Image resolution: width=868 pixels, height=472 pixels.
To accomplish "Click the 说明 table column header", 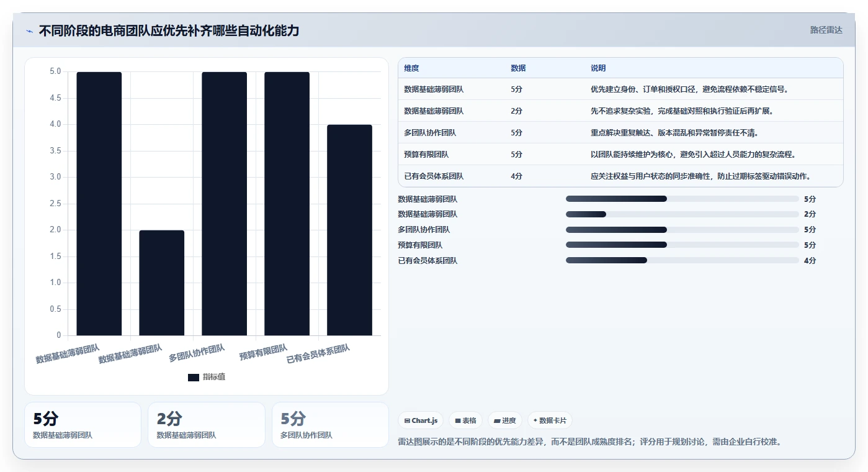I will (598, 68).
